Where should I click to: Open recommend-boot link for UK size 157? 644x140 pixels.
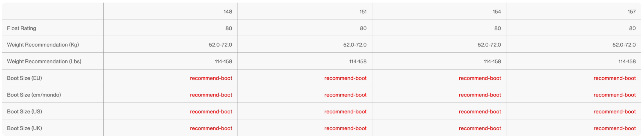(x=614, y=128)
